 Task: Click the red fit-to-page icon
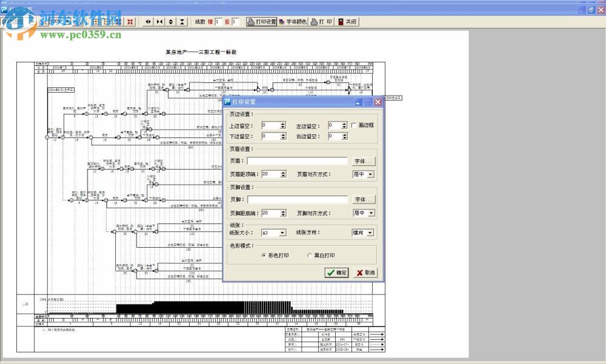(130, 22)
